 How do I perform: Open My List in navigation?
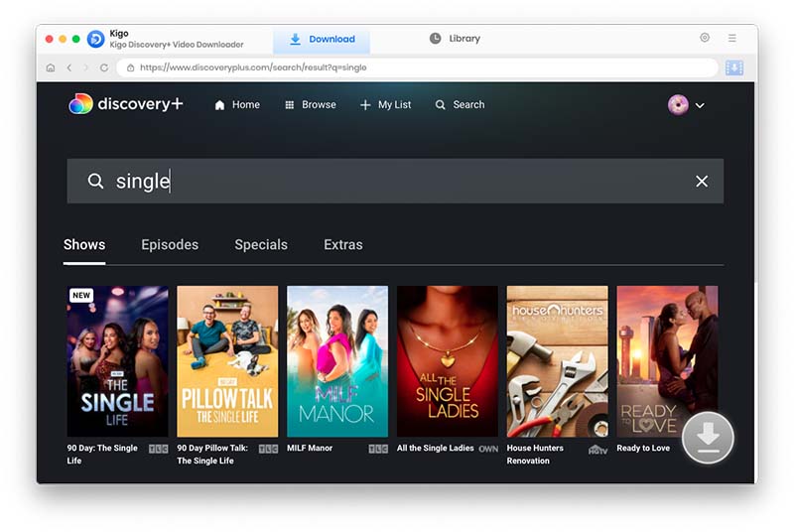[385, 105]
